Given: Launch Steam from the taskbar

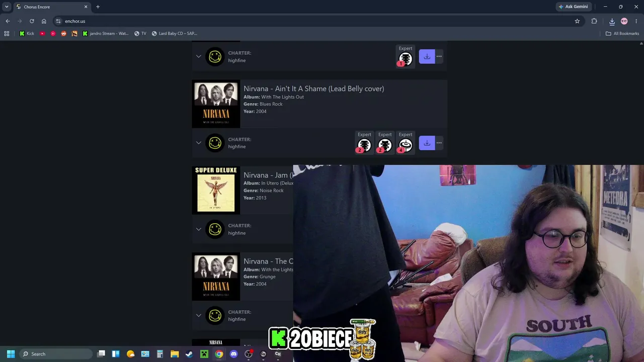Looking at the screenshot, I should [189, 354].
